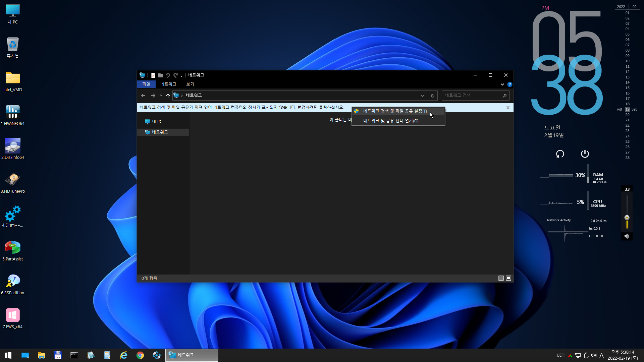Switch to large icons view in status bar

click(x=508, y=278)
